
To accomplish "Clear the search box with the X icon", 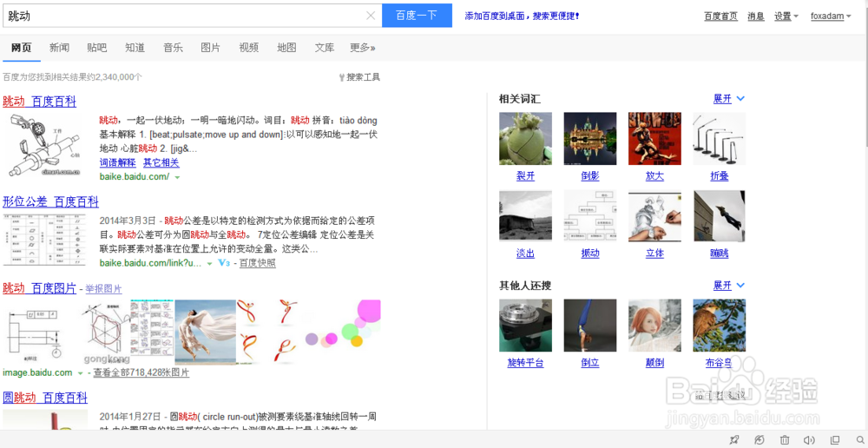I will click(371, 16).
